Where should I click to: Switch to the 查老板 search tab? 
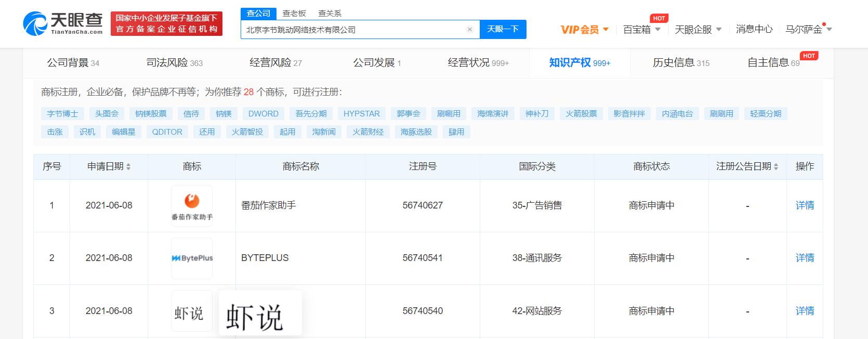[x=294, y=14]
